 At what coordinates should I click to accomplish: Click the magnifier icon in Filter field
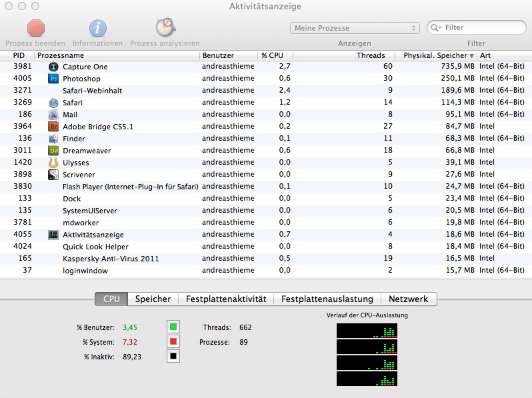435,27
